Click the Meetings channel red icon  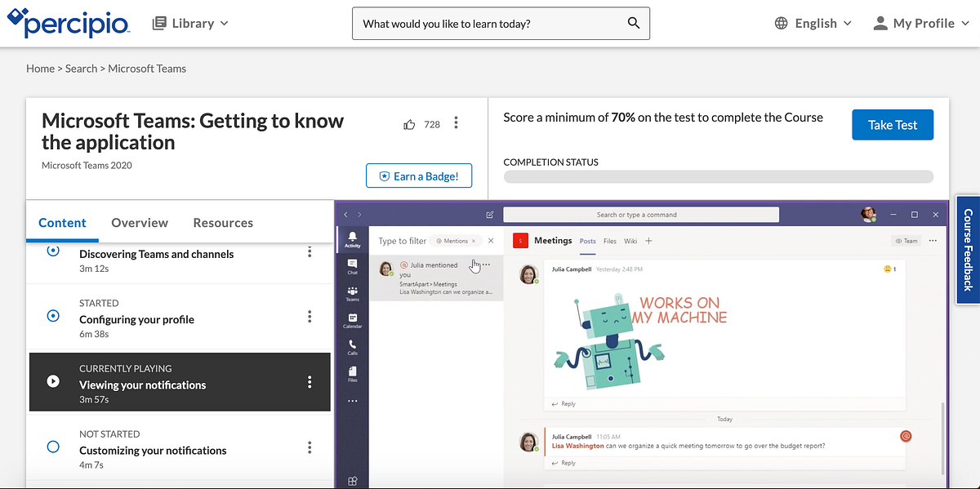(x=519, y=241)
